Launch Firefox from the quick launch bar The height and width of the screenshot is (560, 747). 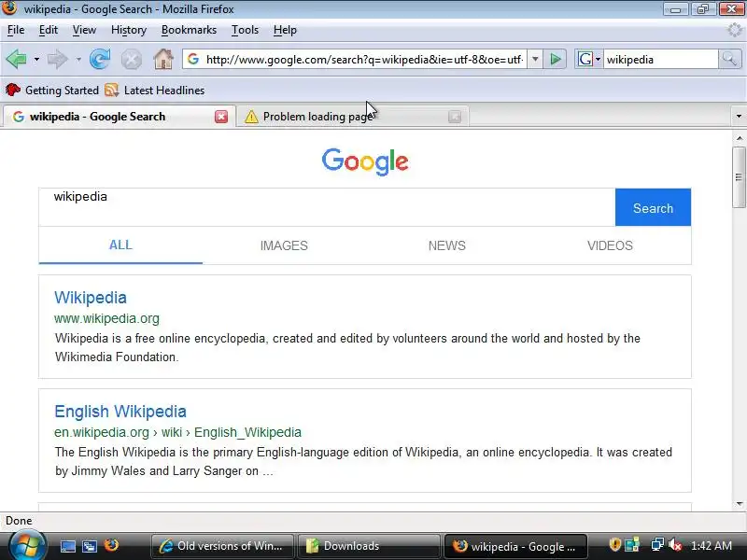pos(111,545)
